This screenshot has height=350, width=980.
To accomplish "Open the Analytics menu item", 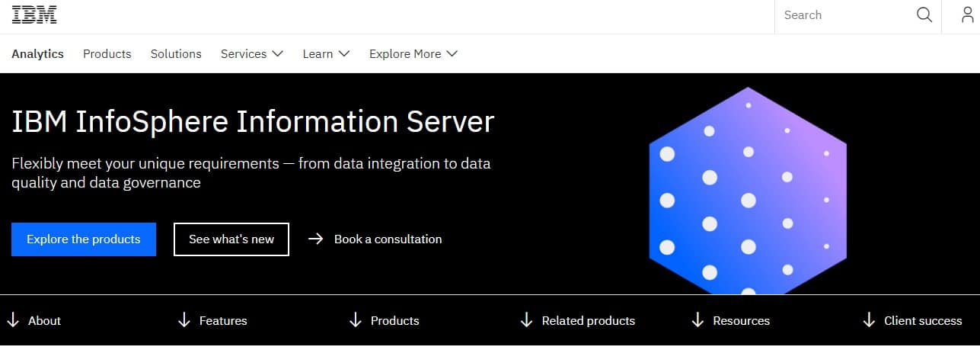I will 37,54.
